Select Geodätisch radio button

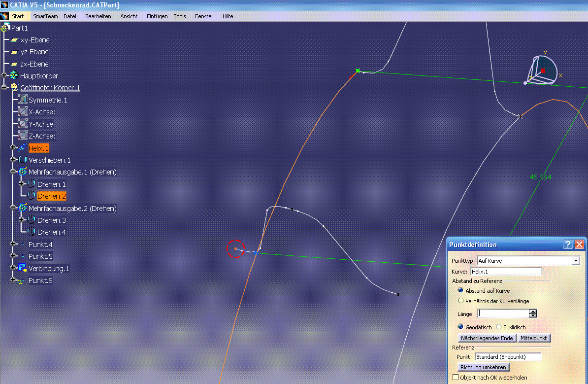tap(460, 326)
